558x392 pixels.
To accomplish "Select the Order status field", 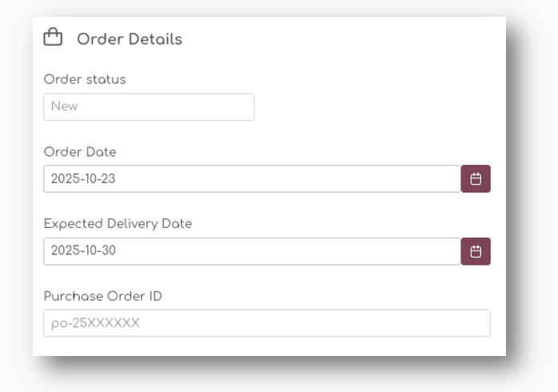I will (x=149, y=106).
